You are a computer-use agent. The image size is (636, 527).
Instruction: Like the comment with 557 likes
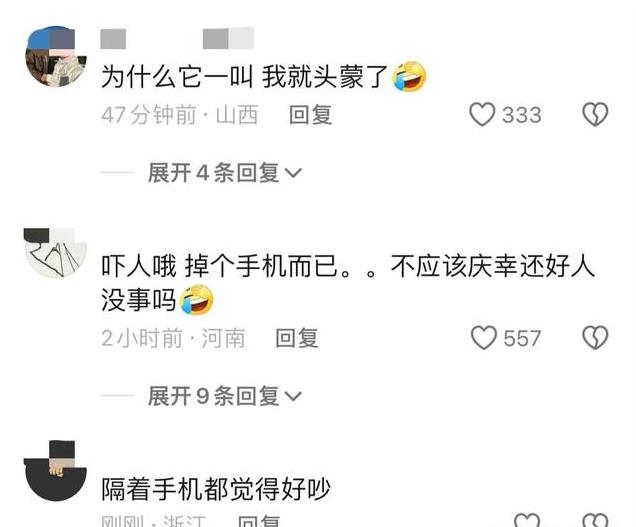(483, 338)
